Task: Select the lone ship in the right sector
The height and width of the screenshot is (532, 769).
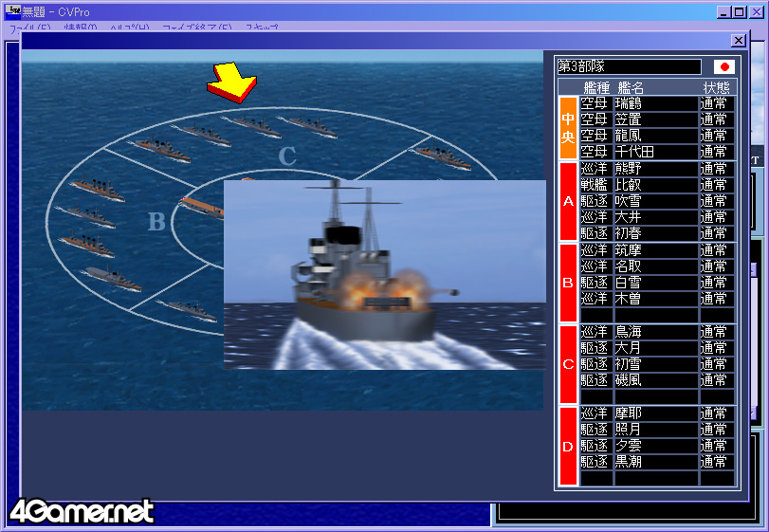Action: click(x=440, y=156)
